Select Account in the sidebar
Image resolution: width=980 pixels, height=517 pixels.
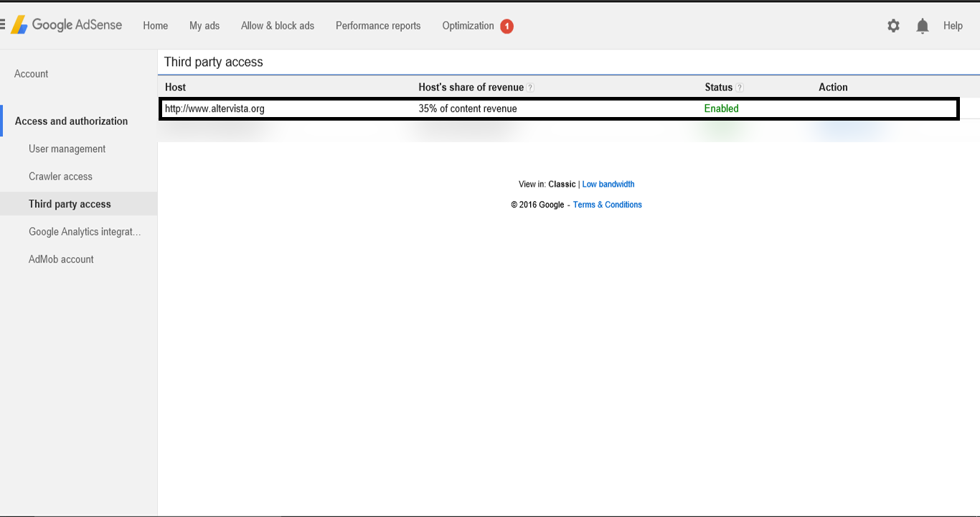tap(32, 74)
